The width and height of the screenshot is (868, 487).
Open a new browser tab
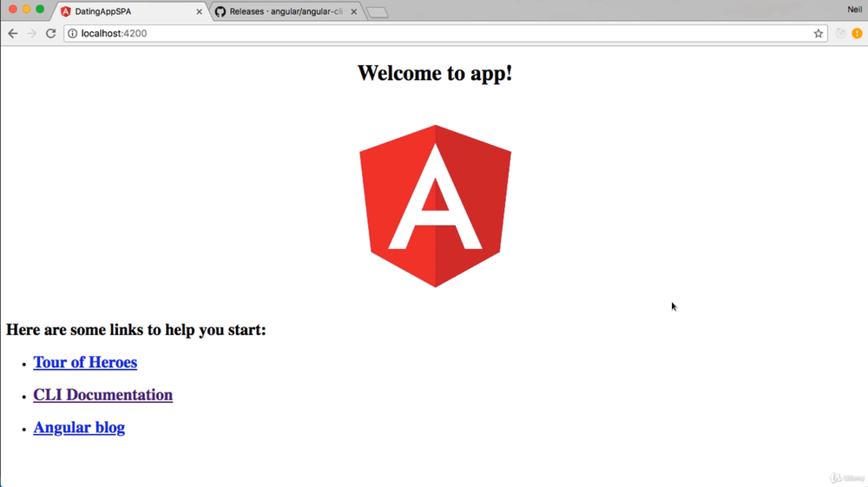(378, 12)
